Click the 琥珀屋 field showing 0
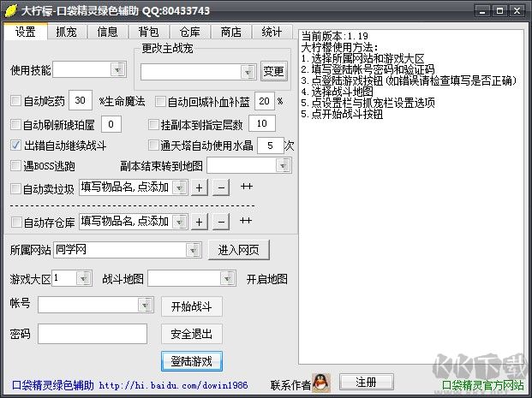 [111, 124]
